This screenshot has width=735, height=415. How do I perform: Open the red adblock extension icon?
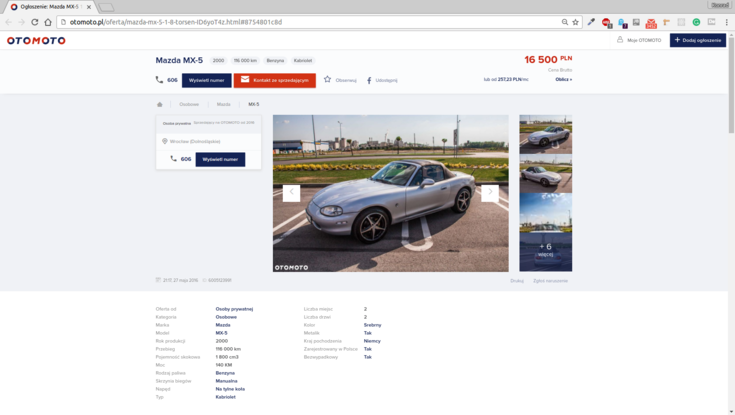point(607,23)
